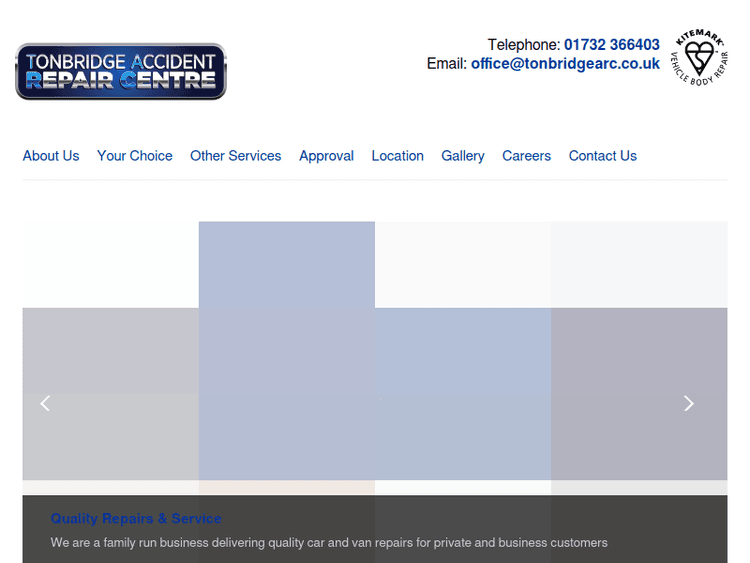The height and width of the screenshot is (563, 750).
Task: Open the Location page
Action: pyautogui.click(x=397, y=156)
